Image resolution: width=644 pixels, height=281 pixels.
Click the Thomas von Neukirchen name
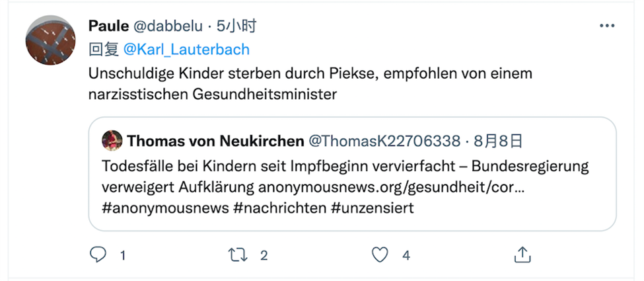pos(215,141)
